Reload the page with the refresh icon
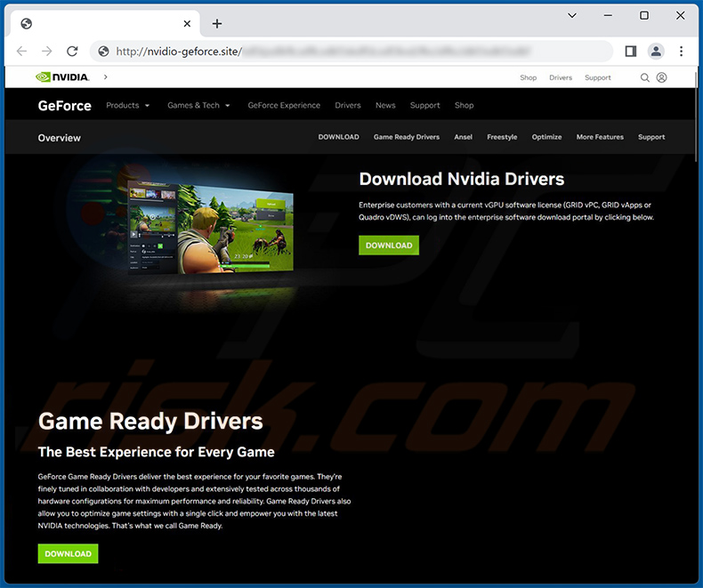 tap(72, 51)
